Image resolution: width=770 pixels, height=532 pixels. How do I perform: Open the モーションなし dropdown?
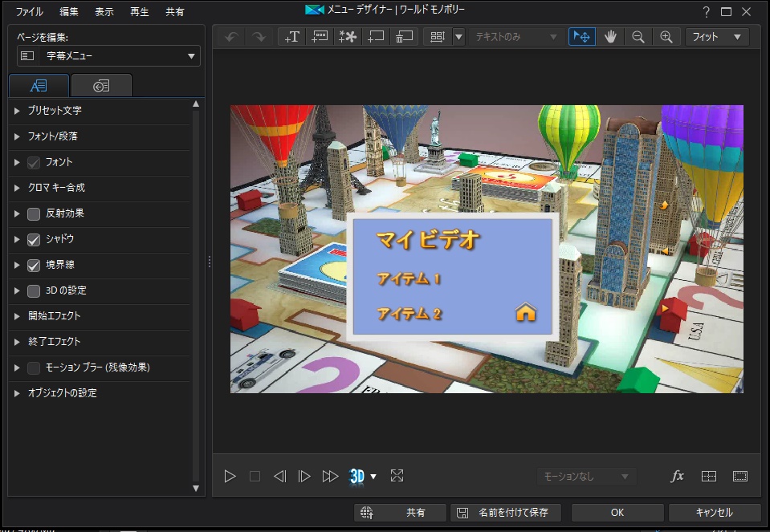click(586, 476)
